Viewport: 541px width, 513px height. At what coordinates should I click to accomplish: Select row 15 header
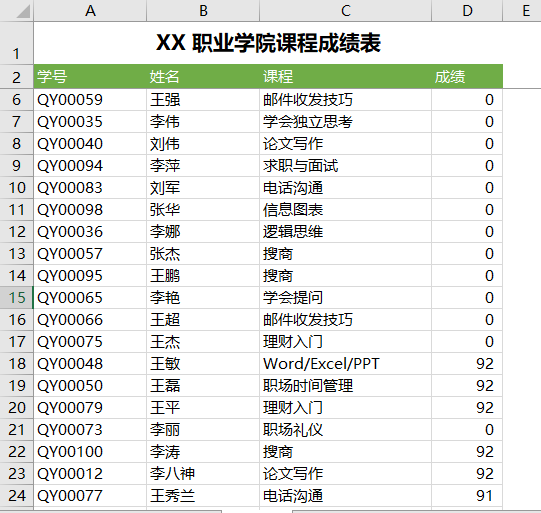(17, 298)
